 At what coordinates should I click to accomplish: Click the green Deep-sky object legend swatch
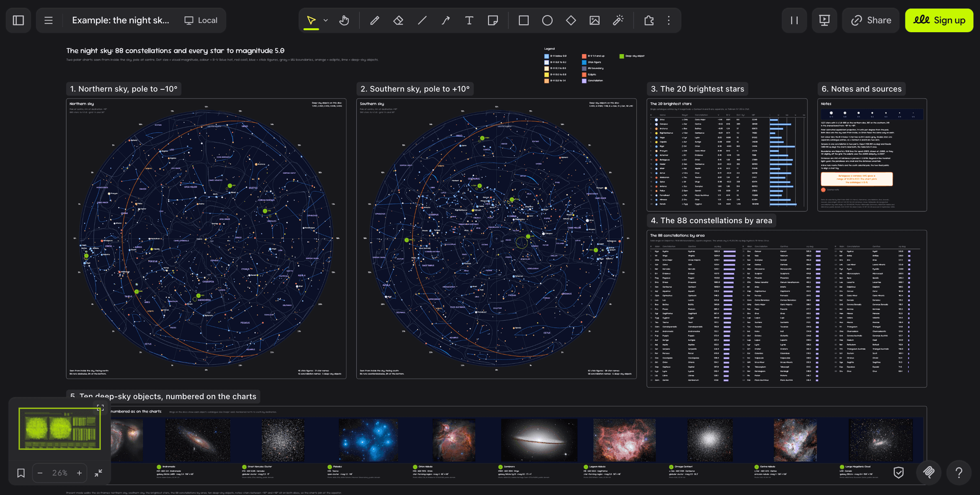coord(622,56)
